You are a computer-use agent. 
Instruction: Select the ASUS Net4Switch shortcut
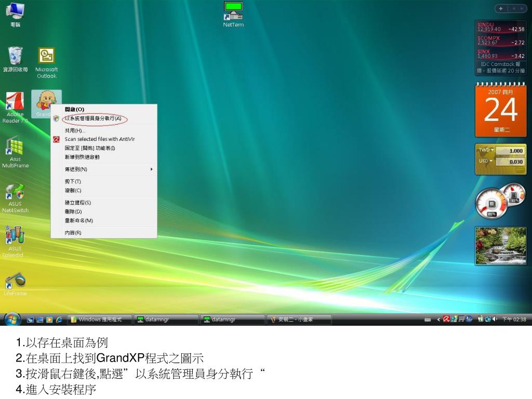(x=15, y=198)
